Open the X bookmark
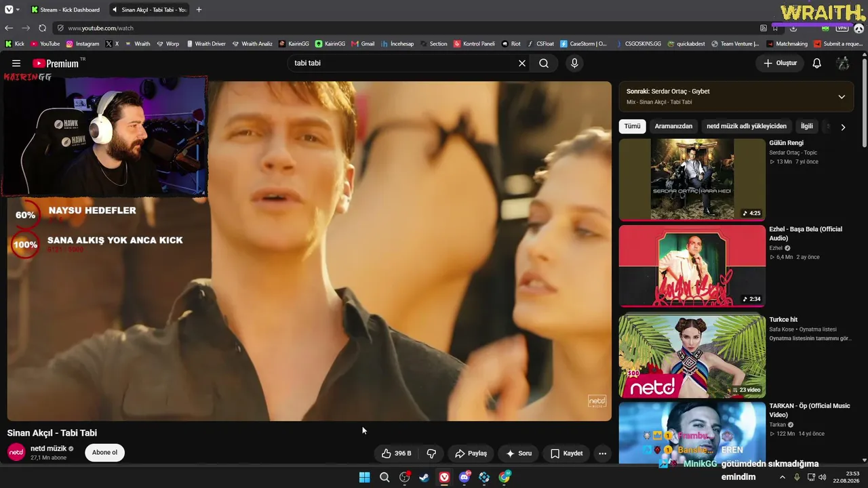 [113, 44]
